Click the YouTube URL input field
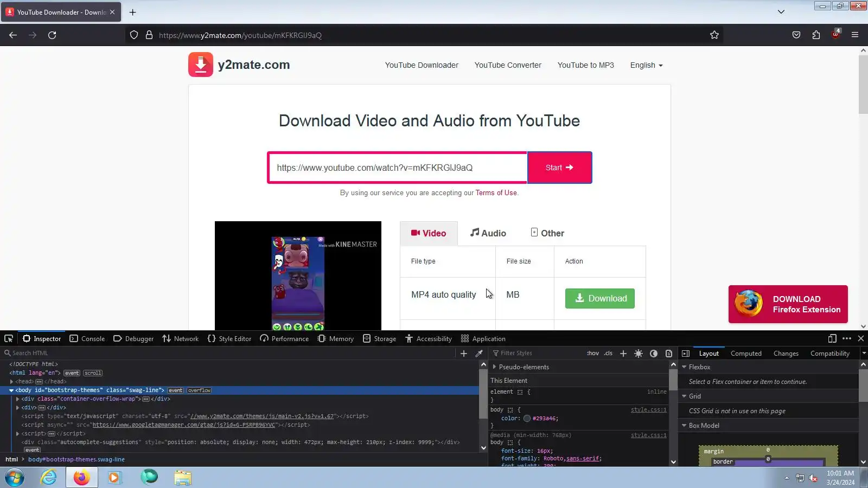 397,168
